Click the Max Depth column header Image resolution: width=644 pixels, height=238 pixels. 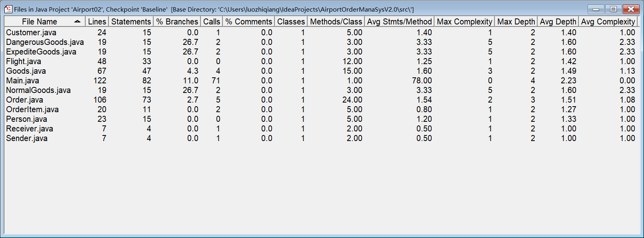(x=516, y=22)
